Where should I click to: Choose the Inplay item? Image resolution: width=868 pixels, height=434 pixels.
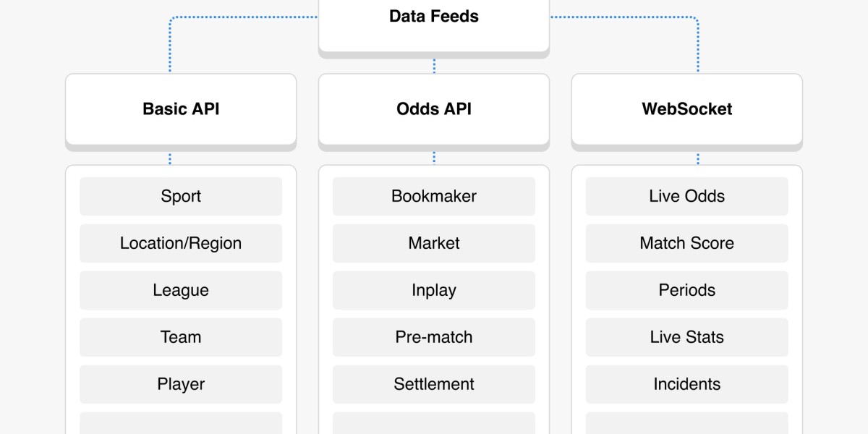pyautogui.click(x=434, y=290)
